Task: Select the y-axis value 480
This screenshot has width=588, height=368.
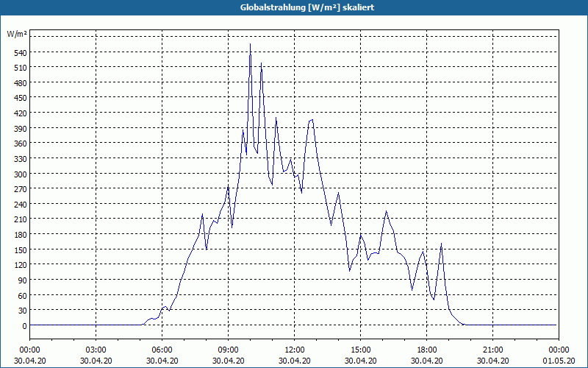Action: [x=21, y=83]
